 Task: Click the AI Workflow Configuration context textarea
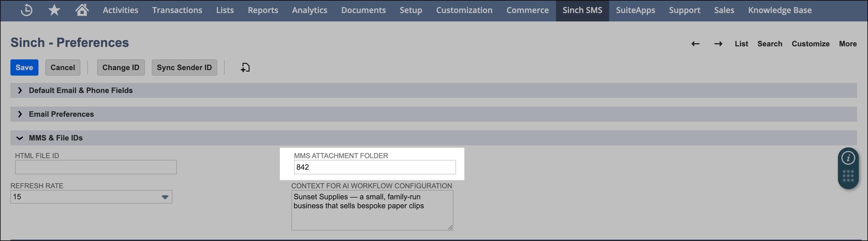pos(372,210)
